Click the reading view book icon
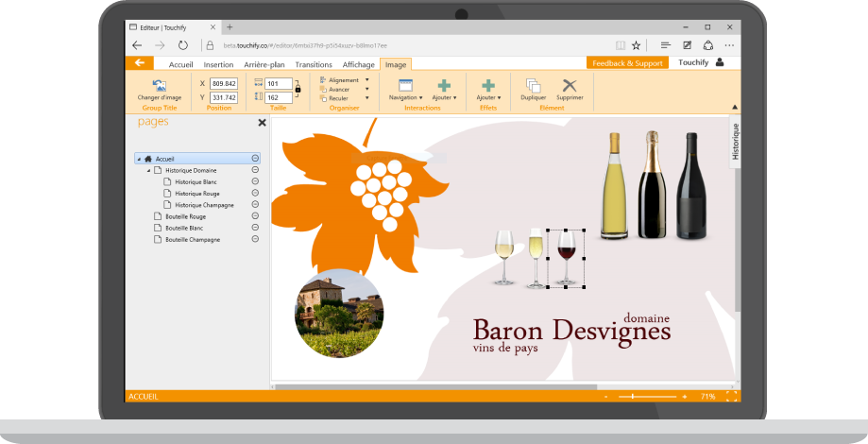Screen dimensions: 868x444 (621, 45)
